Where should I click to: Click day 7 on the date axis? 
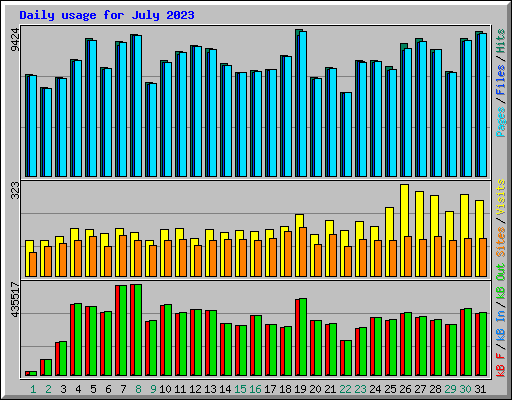tap(123, 389)
